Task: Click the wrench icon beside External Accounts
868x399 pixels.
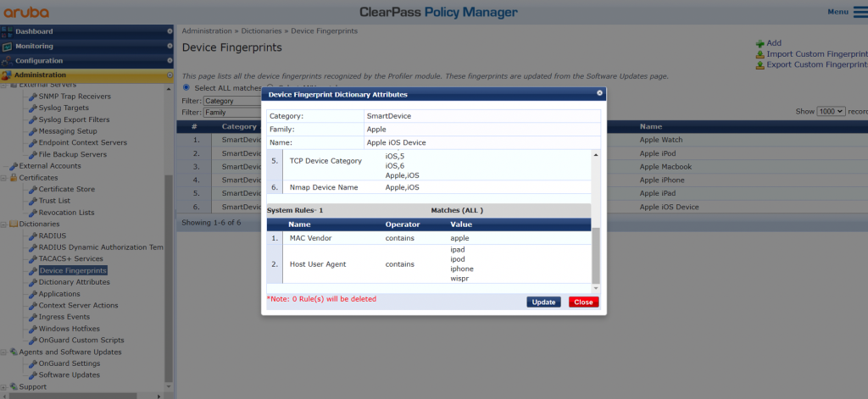Action: pyautogui.click(x=14, y=166)
